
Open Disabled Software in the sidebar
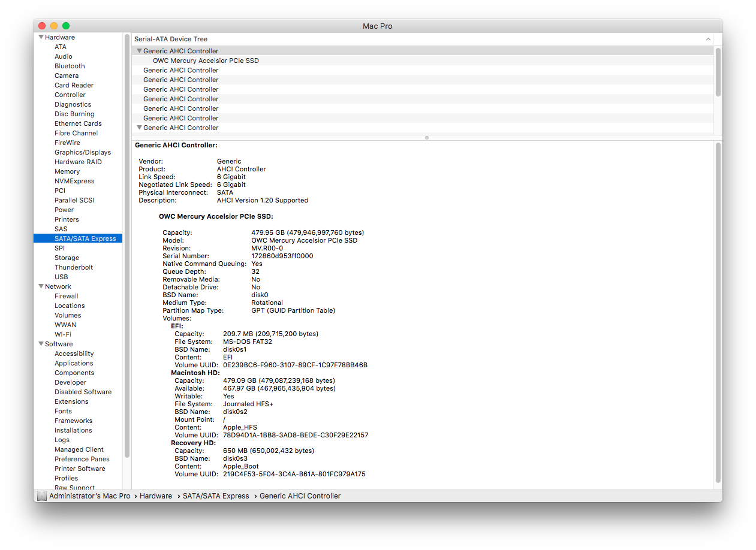click(x=83, y=392)
